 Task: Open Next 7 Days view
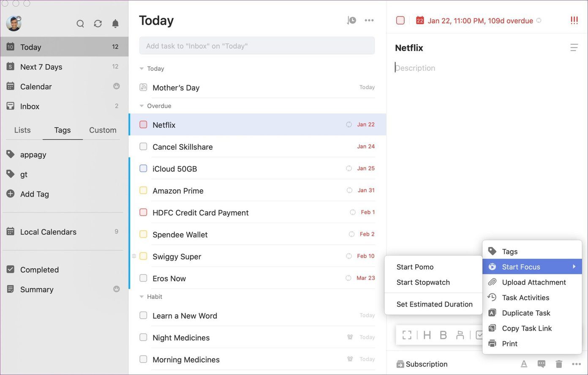pyautogui.click(x=64, y=67)
